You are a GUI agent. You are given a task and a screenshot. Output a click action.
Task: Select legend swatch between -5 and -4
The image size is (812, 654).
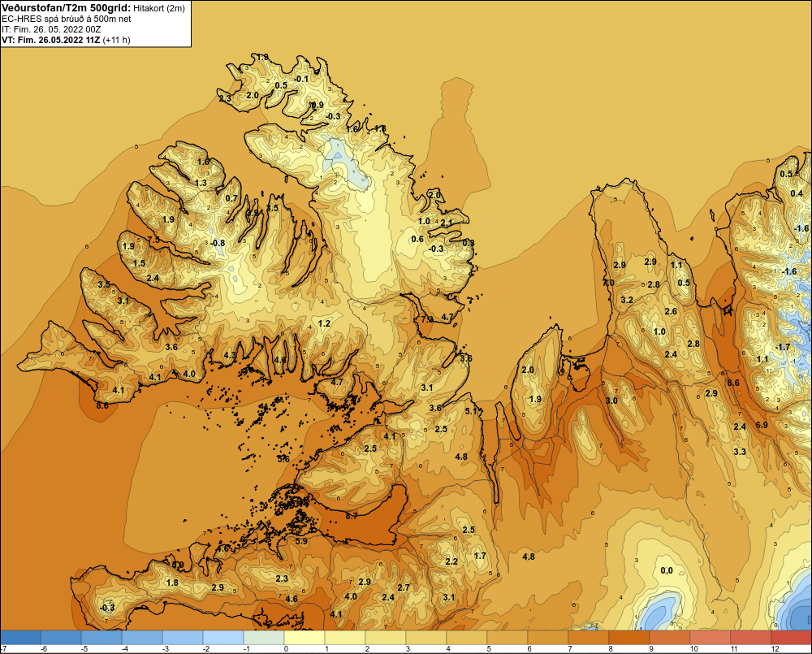pyautogui.click(x=101, y=638)
